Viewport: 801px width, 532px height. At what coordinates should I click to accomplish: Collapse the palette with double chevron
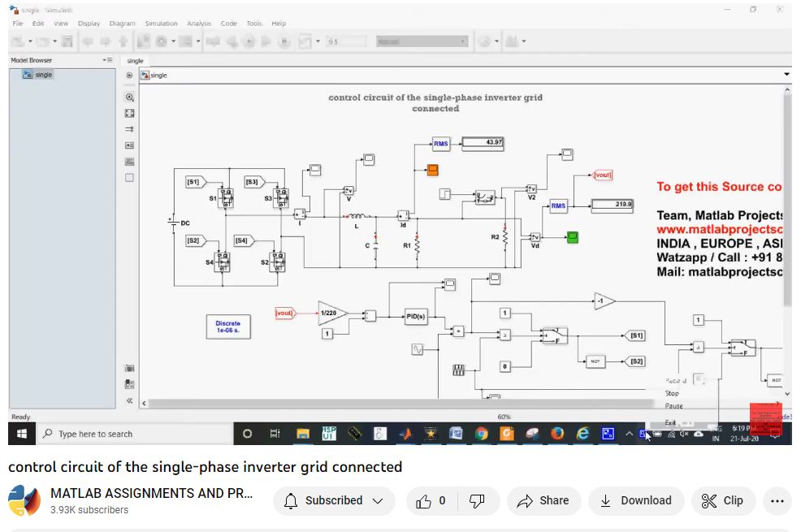coord(129,400)
